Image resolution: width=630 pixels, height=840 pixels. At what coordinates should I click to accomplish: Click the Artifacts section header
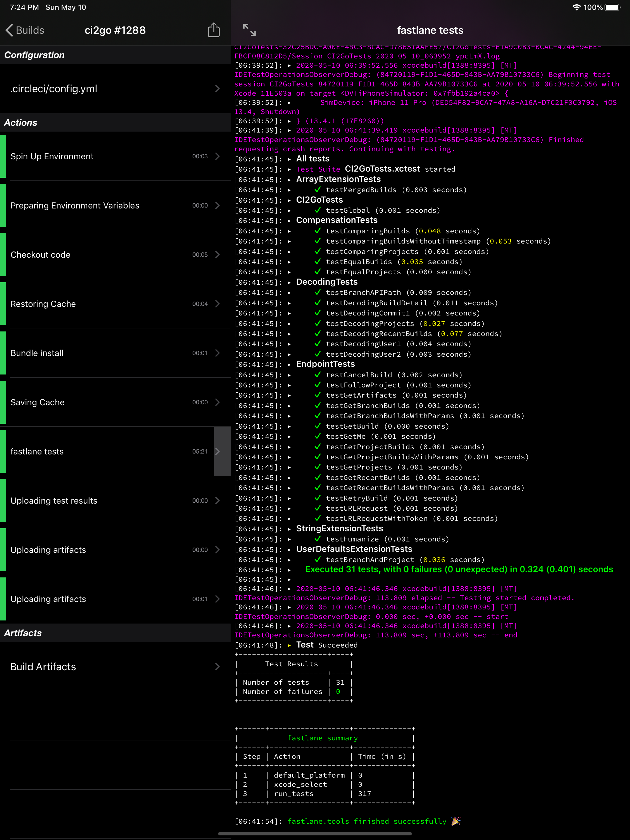click(x=23, y=633)
